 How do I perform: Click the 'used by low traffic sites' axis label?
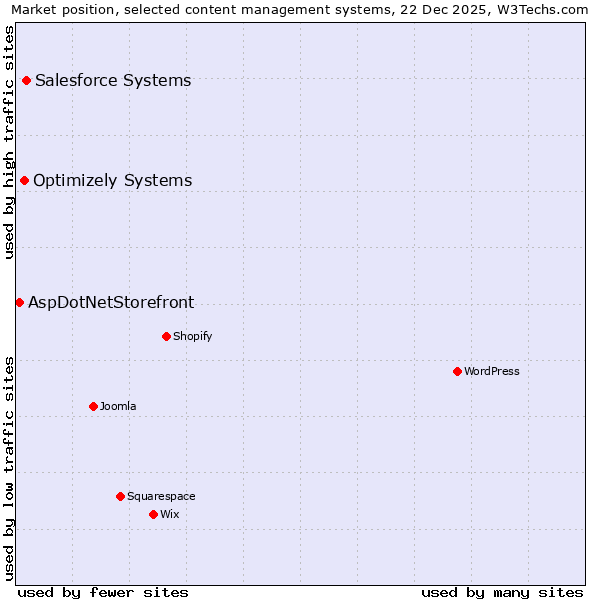pyautogui.click(x=9, y=469)
